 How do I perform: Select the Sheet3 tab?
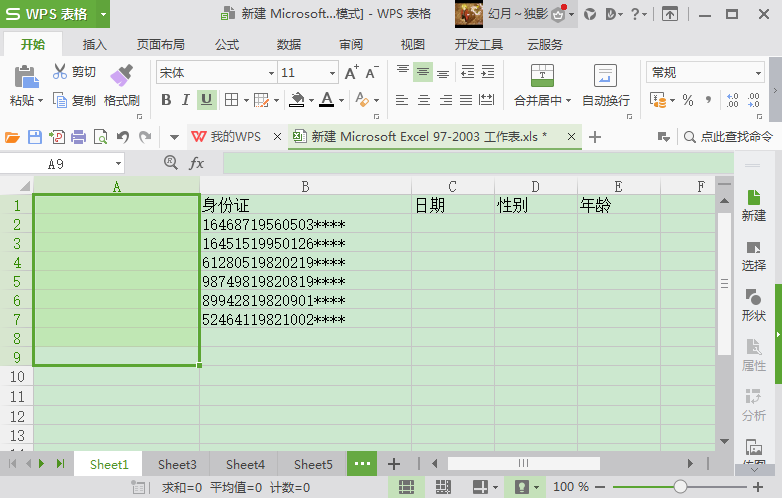tap(177, 464)
